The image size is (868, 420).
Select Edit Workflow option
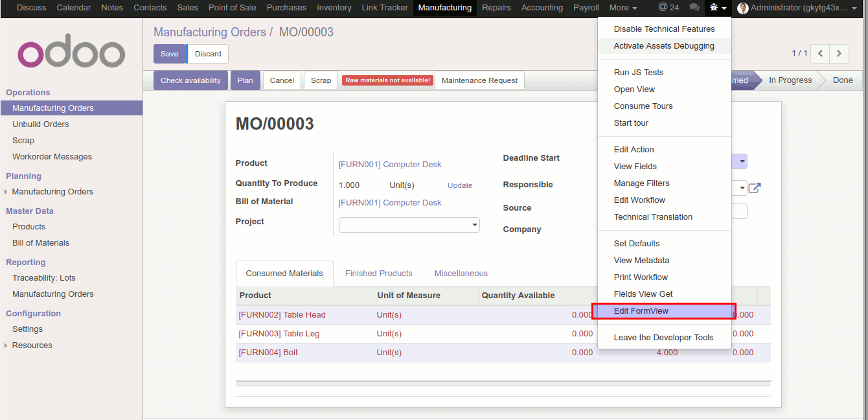[x=665, y=200]
